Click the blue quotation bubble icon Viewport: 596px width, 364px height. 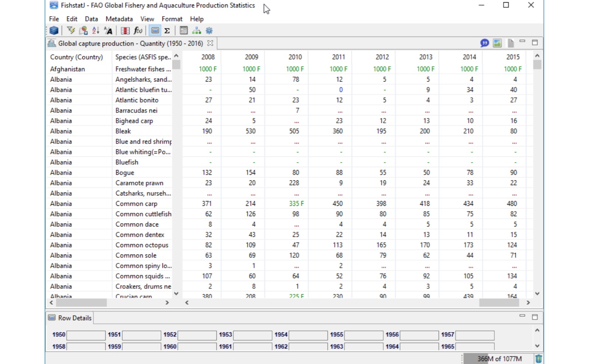pos(485,43)
